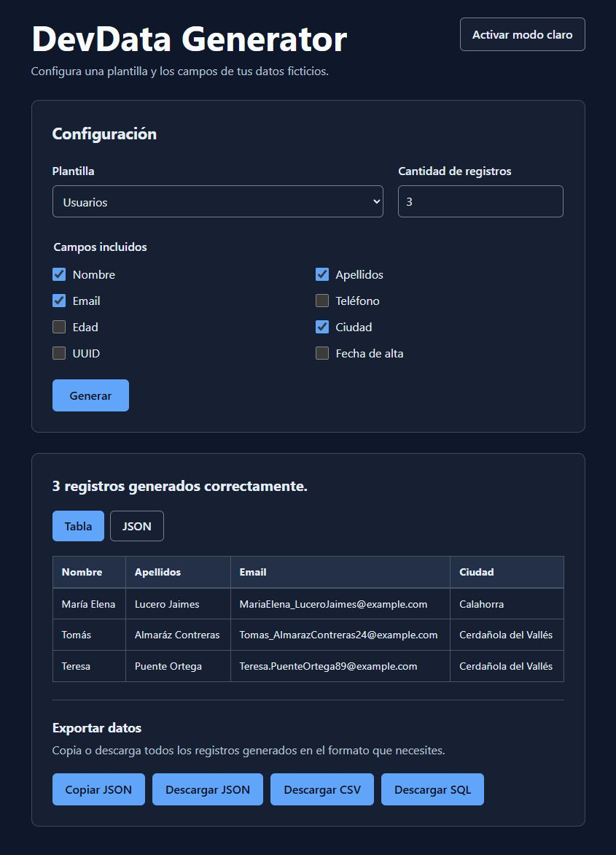Disable the Email field checkbox
Viewport: 616px width, 855px height.
[59, 301]
